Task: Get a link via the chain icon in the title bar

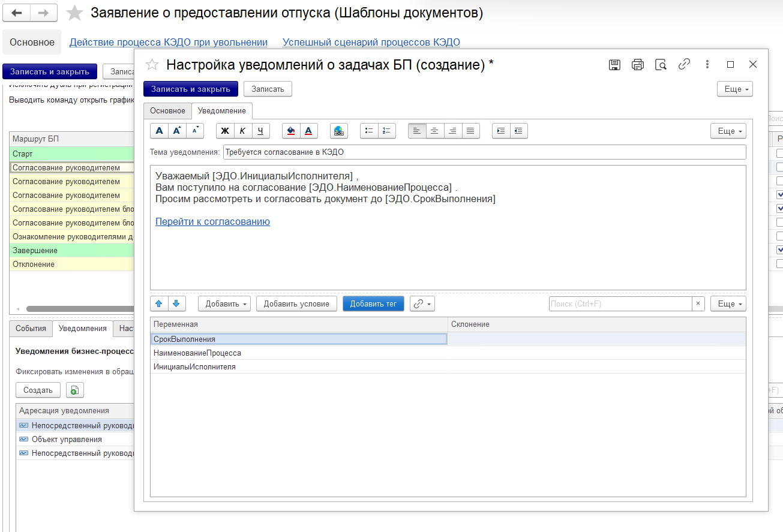Action: point(684,65)
